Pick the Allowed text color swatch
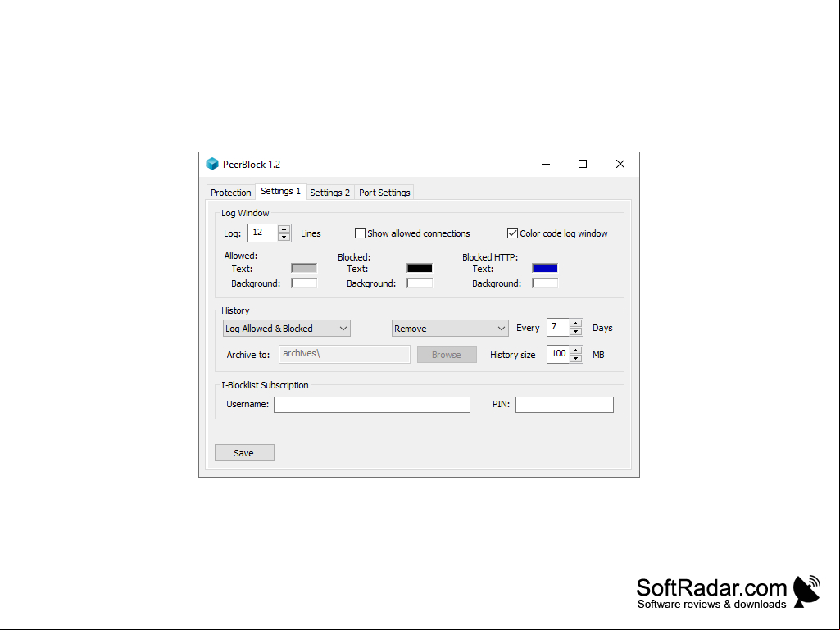Image resolution: width=840 pixels, height=630 pixels. pyautogui.click(x=304, y=268)
